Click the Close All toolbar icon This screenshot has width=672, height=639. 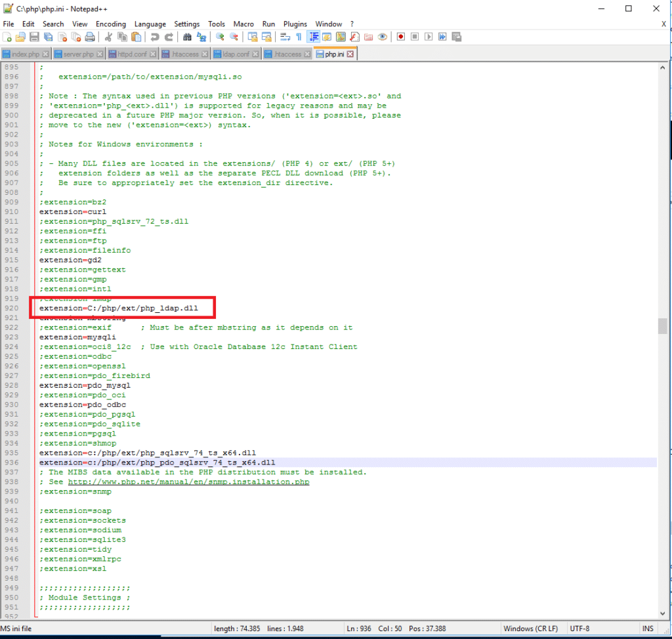click(76, 37)
